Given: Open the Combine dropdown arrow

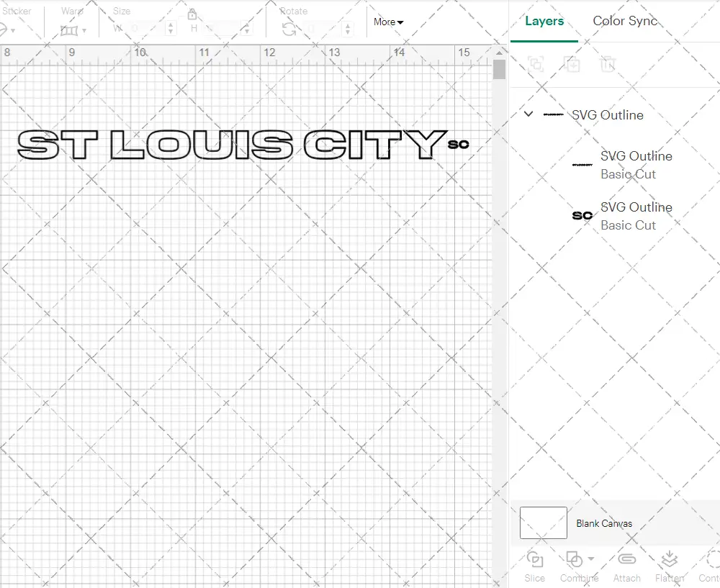Looking at the screenshot, I should coord(591,558).
